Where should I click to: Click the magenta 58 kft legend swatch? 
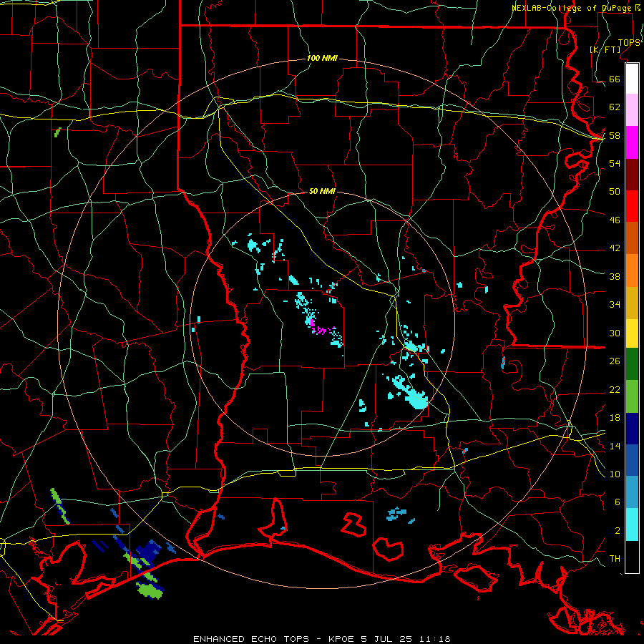point(632,142)
